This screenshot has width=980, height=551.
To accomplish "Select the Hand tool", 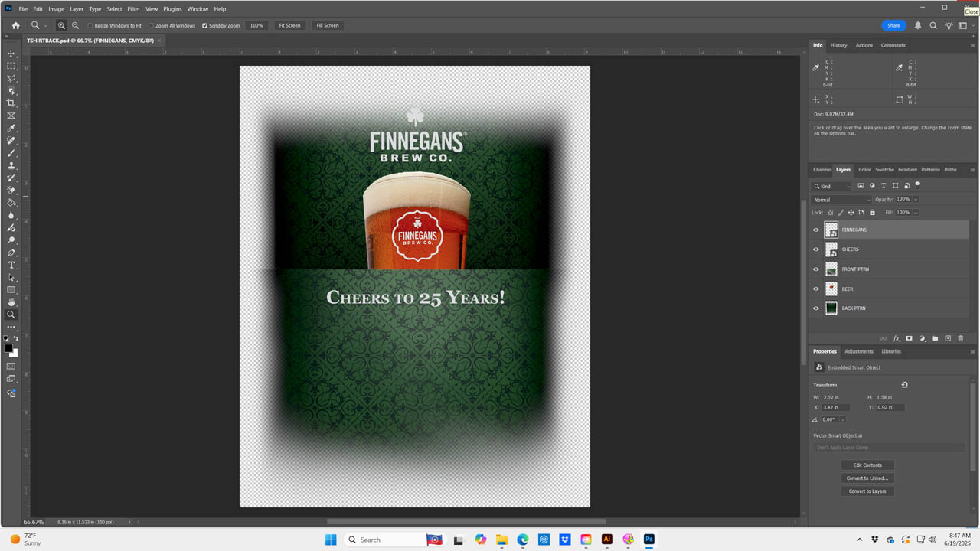I will [11, 302].
